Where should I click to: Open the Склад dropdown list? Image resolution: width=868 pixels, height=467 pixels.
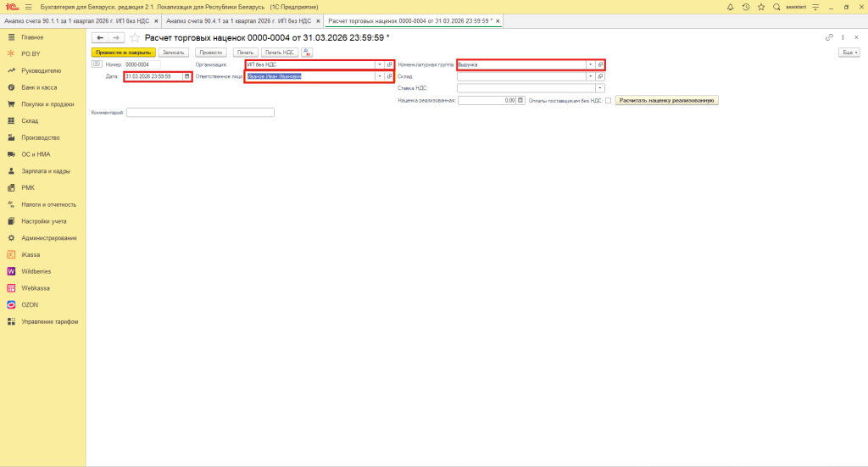pos(590,76)
